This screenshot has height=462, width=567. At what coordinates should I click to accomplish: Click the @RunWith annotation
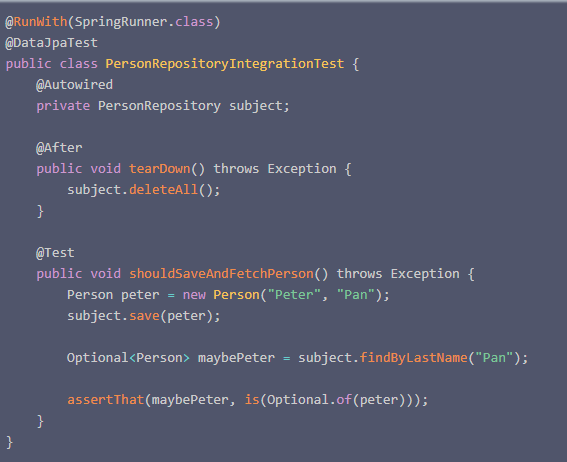point(37,22)
